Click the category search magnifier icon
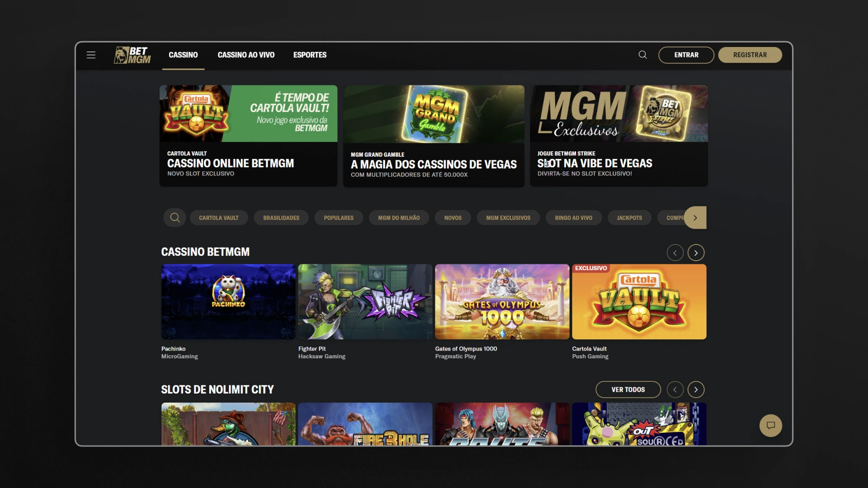Viewport: 868px width, 488px height. (x=175, y=218)
